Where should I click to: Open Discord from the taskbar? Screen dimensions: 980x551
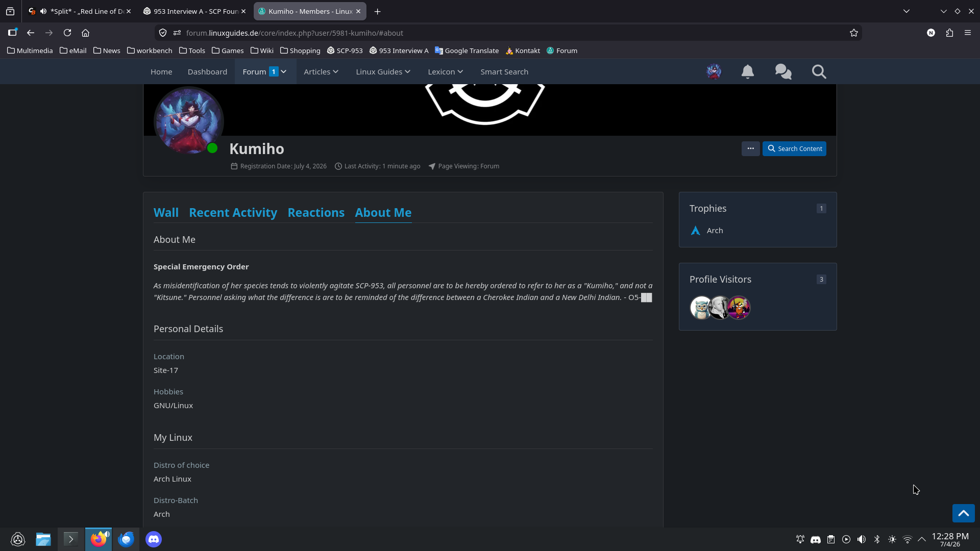154,539
